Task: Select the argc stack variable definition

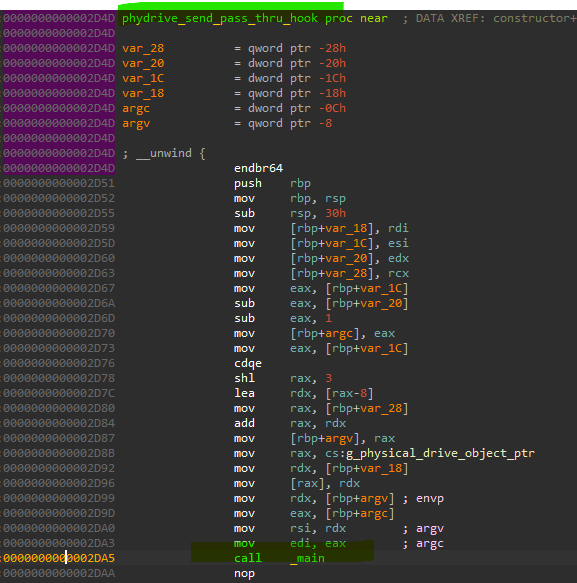Action: coord(136,109)
